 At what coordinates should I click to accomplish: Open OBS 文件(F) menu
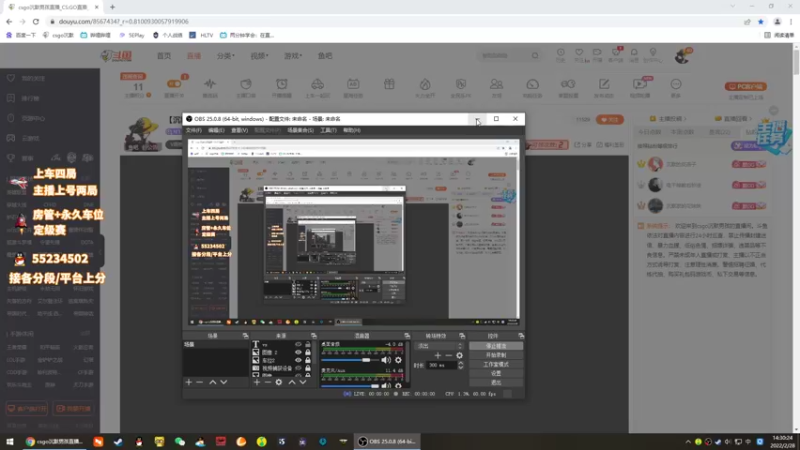[x=194, y=130]
